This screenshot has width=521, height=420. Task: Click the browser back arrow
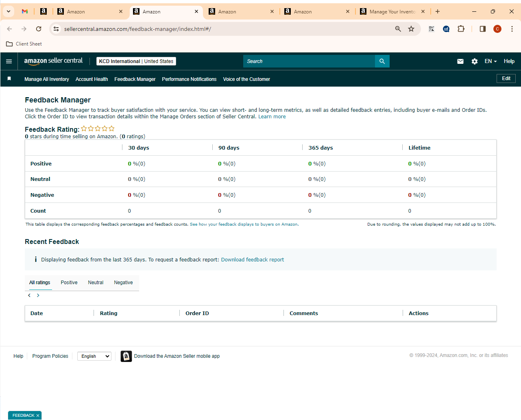[9, 29]
